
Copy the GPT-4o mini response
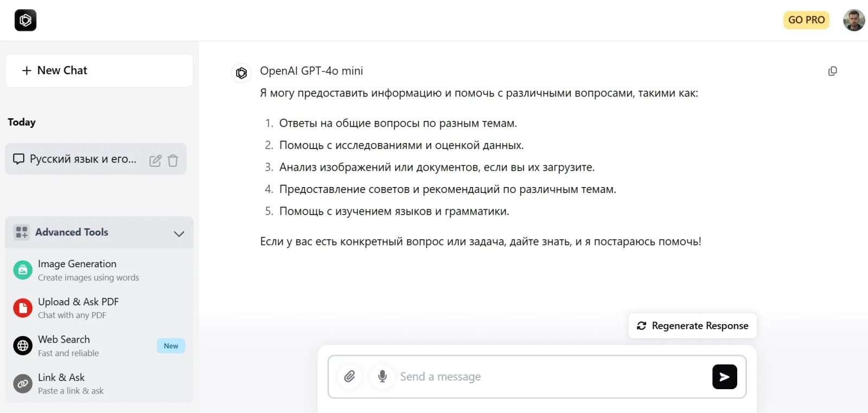(x=833, y=71)
